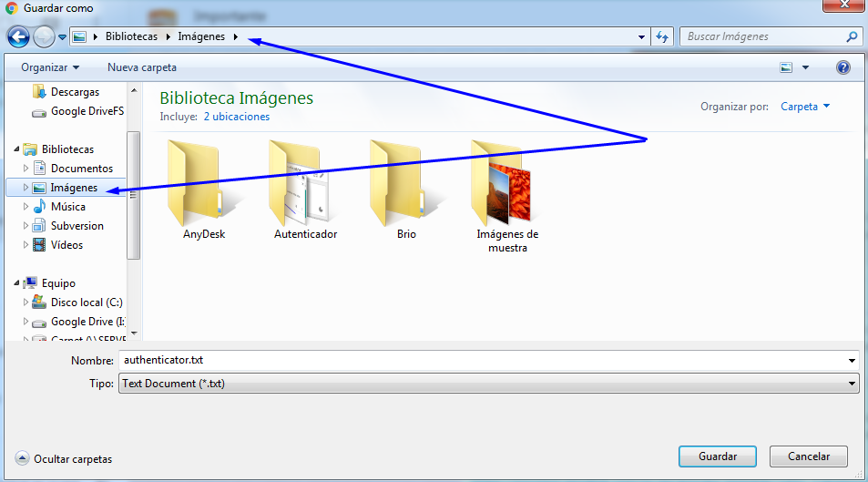Open the help question mark icon
868x482 pixels.
(842, 67)
